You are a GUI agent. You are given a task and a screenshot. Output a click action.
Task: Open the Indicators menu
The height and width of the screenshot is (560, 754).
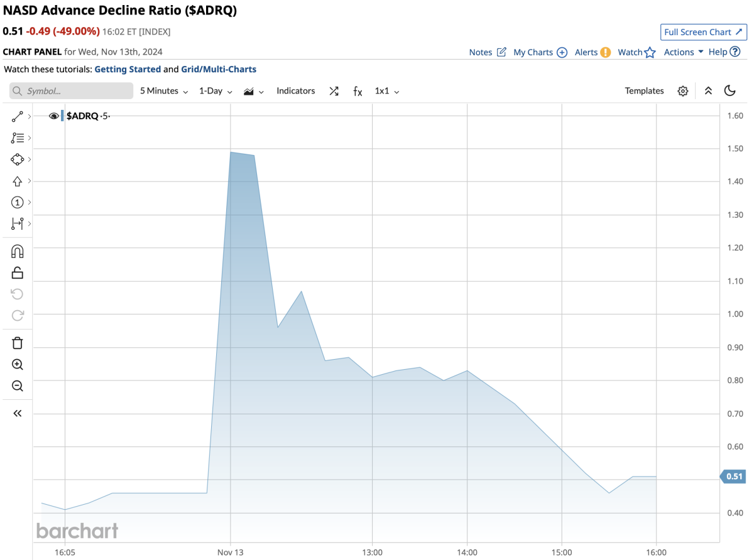click(295, 91)
